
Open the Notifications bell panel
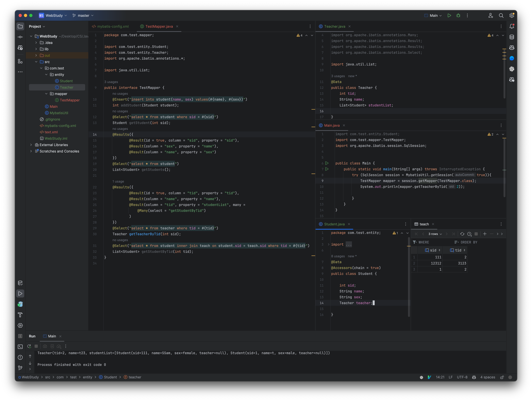(x=512, y=26)
